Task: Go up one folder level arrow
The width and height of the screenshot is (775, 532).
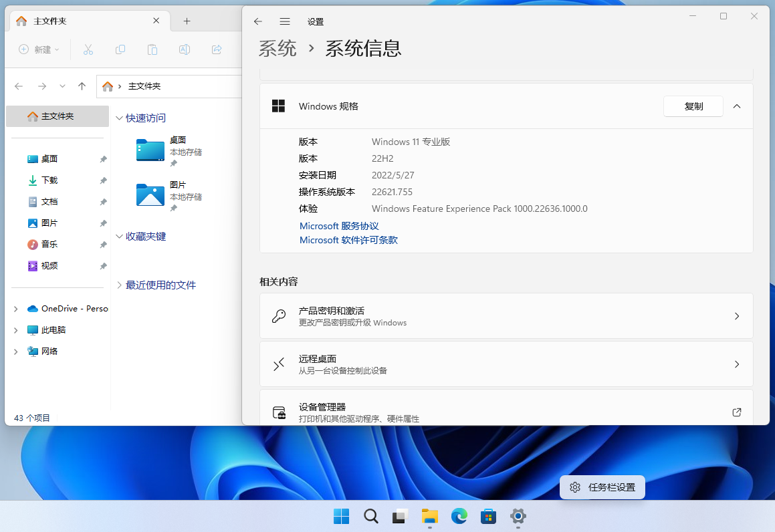Action: click(82, 86)
